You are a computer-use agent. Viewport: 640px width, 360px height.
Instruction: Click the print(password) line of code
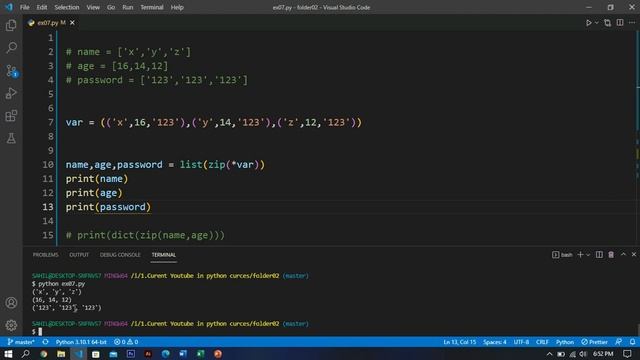point(108,207)
